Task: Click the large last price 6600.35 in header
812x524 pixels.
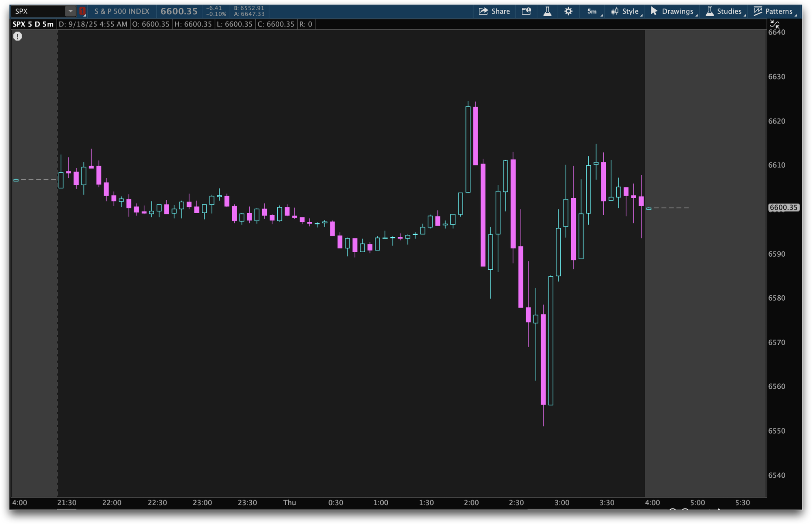Action: click(179, 11)
